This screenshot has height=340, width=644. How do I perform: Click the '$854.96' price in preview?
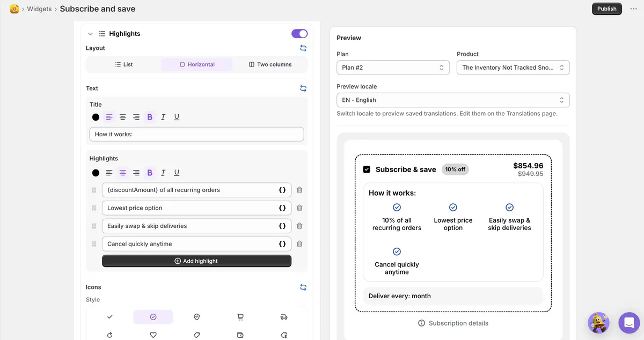tap(528, 166)
